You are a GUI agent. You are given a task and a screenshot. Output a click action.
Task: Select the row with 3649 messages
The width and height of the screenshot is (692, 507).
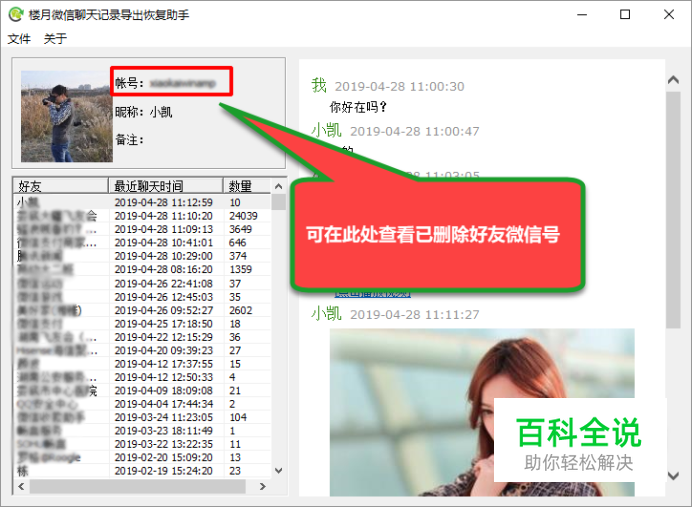tap(142, 229)
